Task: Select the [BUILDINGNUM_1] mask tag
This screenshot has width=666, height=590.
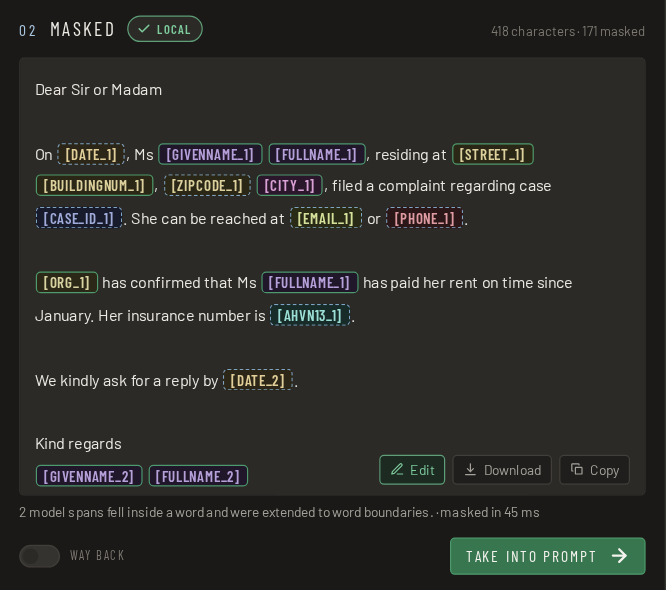Action: pyautogui.click(x=94, y=186)
